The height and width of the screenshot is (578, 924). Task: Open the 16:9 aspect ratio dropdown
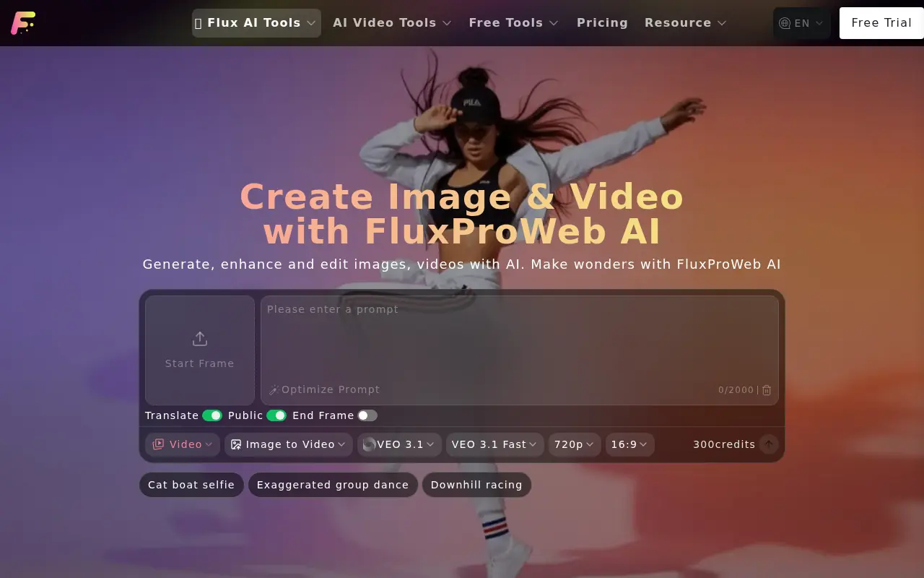coord(630,444)
